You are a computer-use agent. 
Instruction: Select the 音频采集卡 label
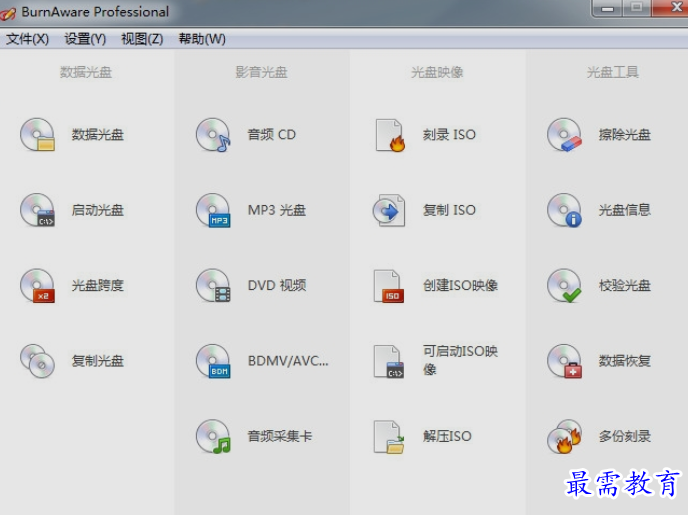pyautogui.click(x=280, y=436)
